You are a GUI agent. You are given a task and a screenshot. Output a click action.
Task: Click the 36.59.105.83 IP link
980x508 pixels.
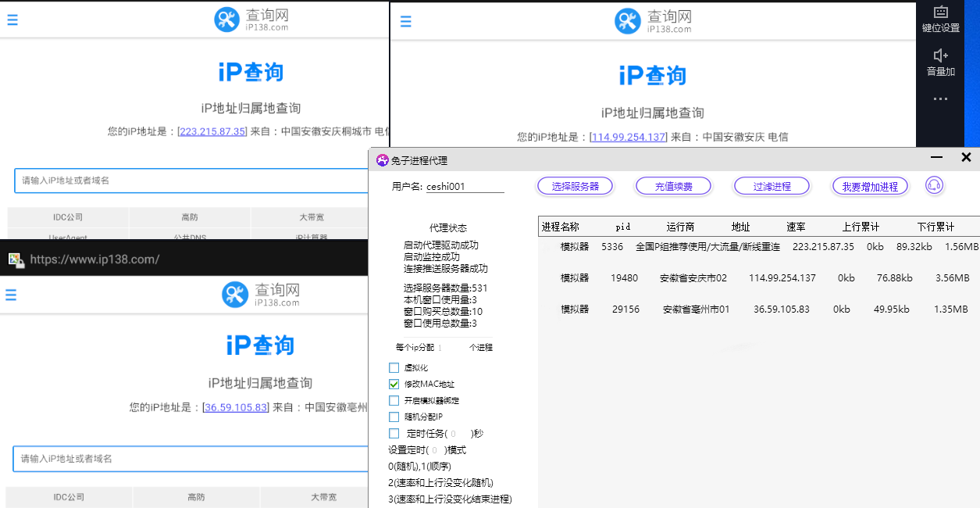click(236, 407)
